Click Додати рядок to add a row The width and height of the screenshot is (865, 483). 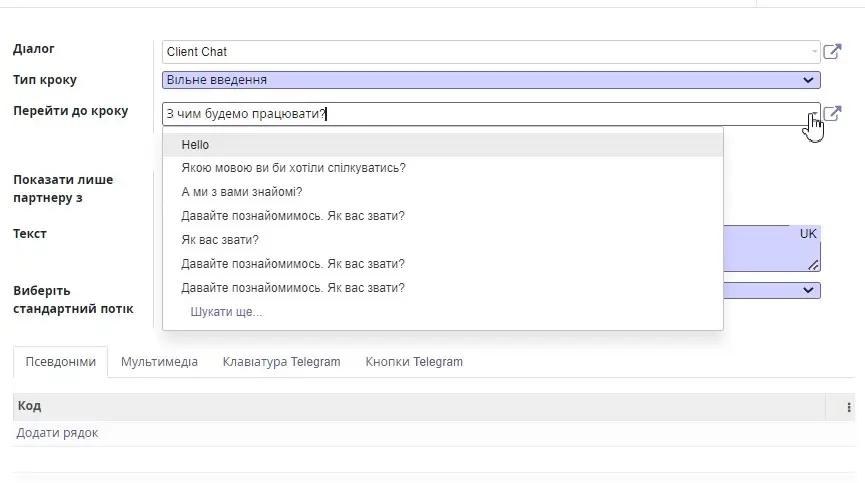[x=57, y=433]
